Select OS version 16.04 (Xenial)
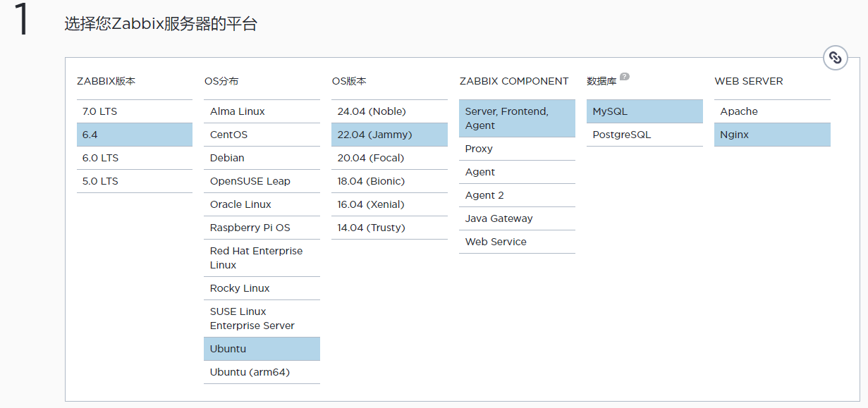Viewport: 868px width, 408px height. (x=390, y=204)
